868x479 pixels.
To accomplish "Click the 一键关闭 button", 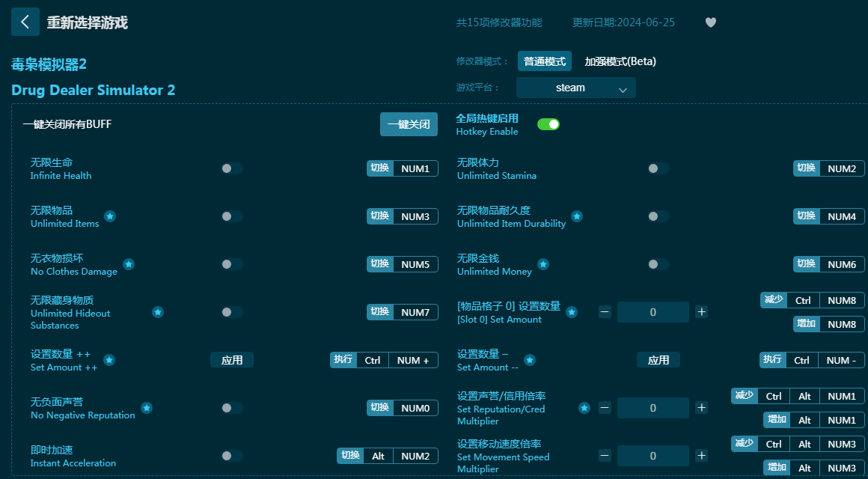I will point(409,124).
